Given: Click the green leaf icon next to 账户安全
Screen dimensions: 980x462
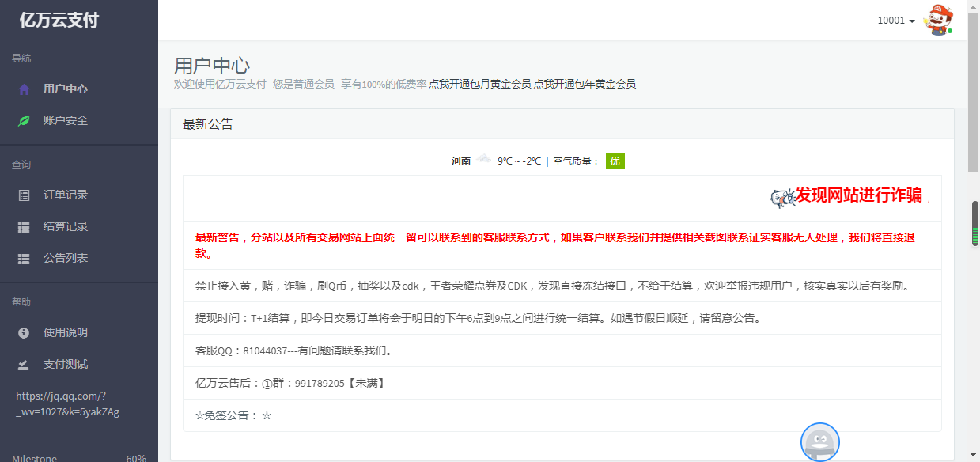Looking at the screenshot, I should (24, 120).
